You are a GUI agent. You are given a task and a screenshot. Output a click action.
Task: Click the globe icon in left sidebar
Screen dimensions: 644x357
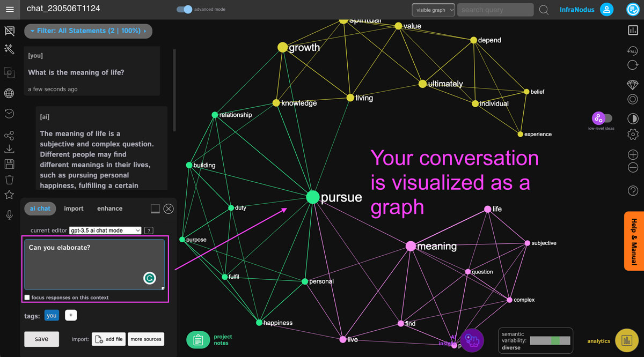(x=9, y=94)
